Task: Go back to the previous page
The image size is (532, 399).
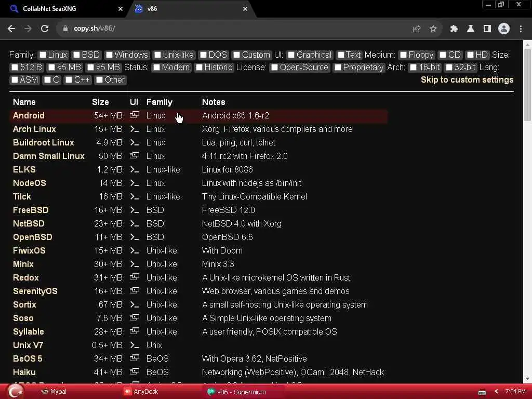Action: 11,29
